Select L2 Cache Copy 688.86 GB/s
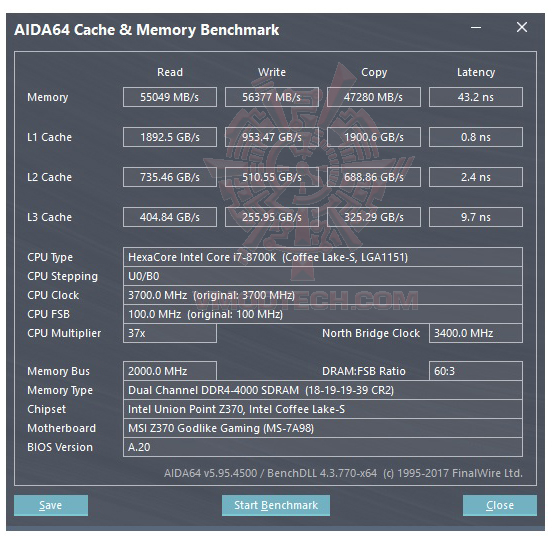This screenshot has width=559, height=555. [374, 177]
